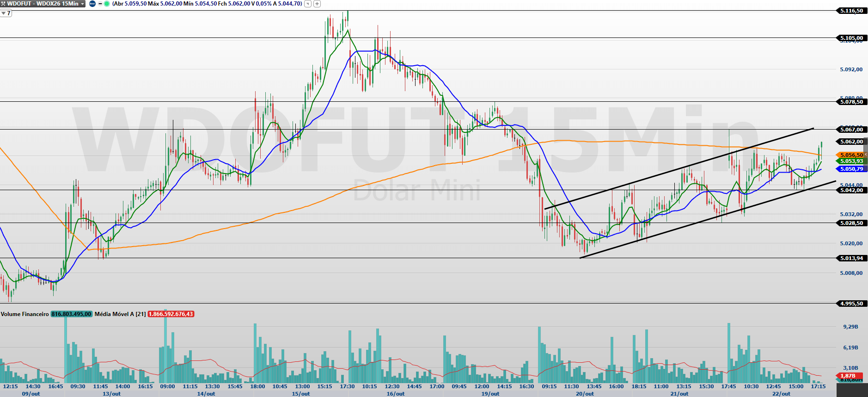Click the 5.092,00 price scale label
The image size is (868, 397).
pyautogui.click(x=851, y=69)
